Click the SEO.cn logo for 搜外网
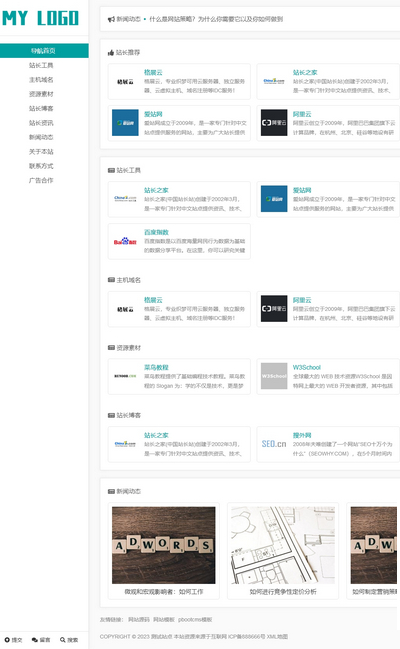The width and height of the screenshot is (400, 649). coord(274,444)
